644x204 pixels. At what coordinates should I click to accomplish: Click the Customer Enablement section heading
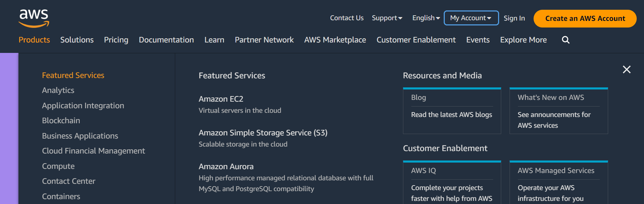pyautogui.click(x=445, y=148)
